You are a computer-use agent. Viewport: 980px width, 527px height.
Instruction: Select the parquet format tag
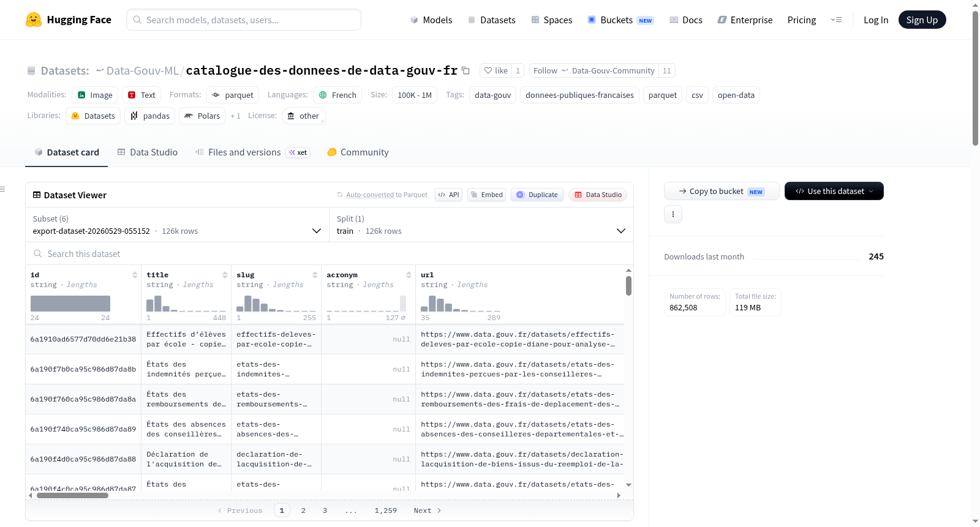tap(233, 95)
